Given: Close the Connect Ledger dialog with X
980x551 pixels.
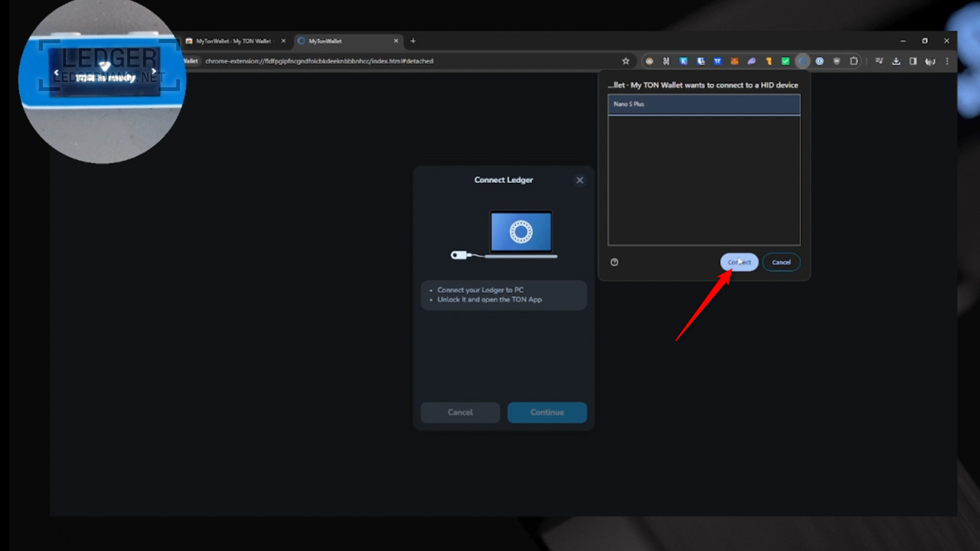Looking at the screenshot, I should (x=580, y=180).
